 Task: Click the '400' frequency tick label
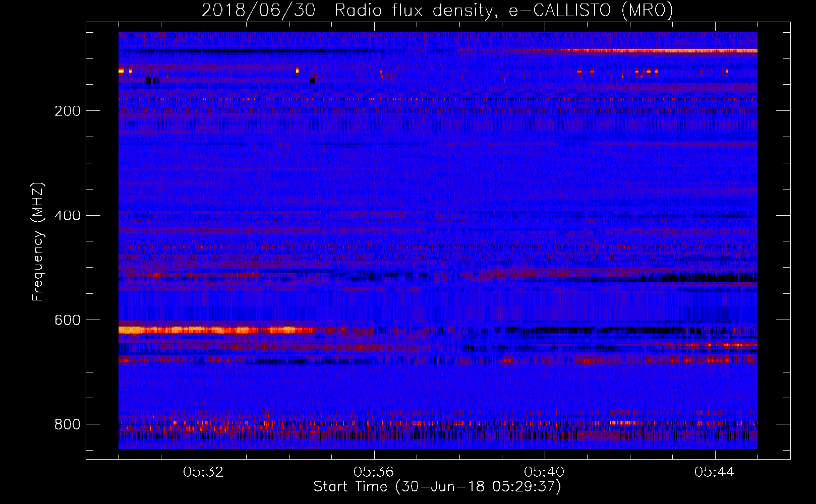click(x=68, y=216)
